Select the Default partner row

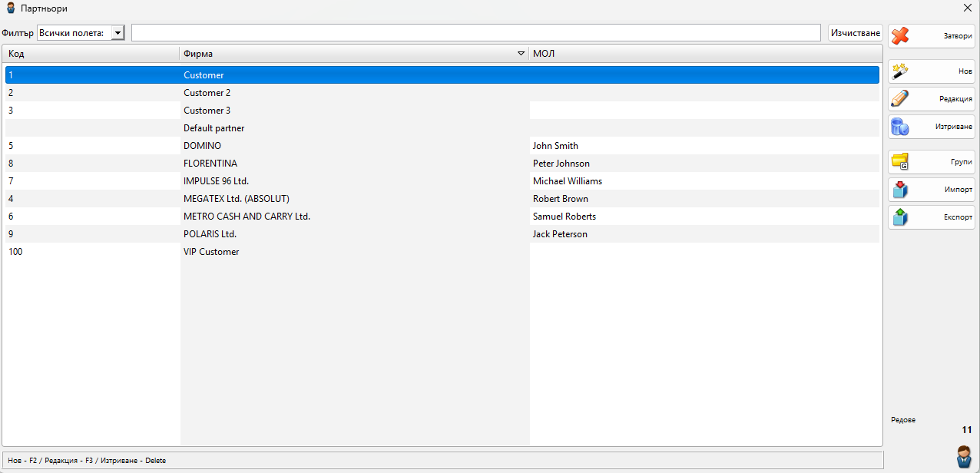click(214, 128)
